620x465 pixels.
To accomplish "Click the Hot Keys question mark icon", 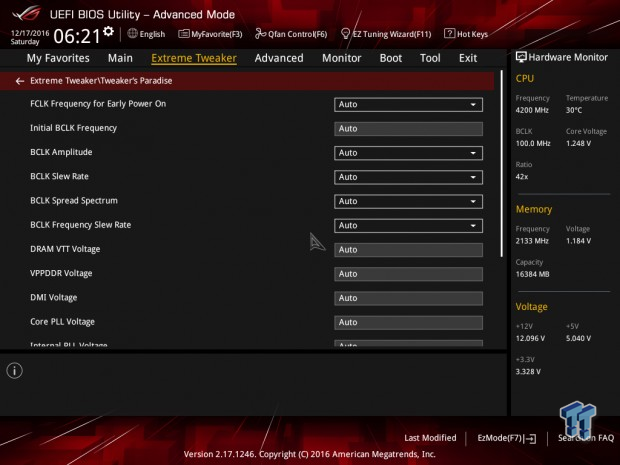I will (449, 34).
